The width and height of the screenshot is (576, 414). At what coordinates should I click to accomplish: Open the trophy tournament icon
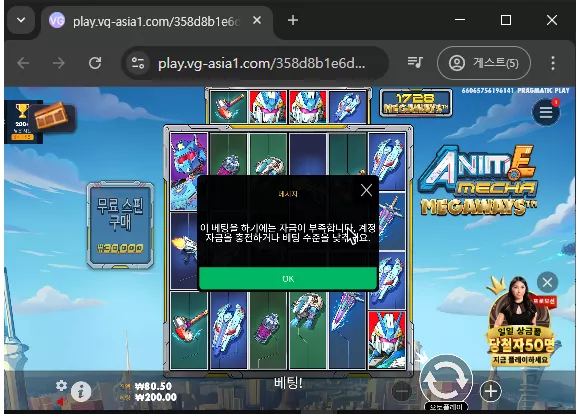tap(22, 122)
